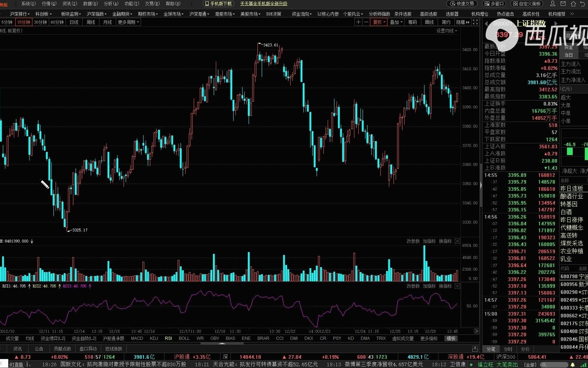The image size is (588, 368).
Task: Click 改参数 on volume panel
Action: coord(413,241)
